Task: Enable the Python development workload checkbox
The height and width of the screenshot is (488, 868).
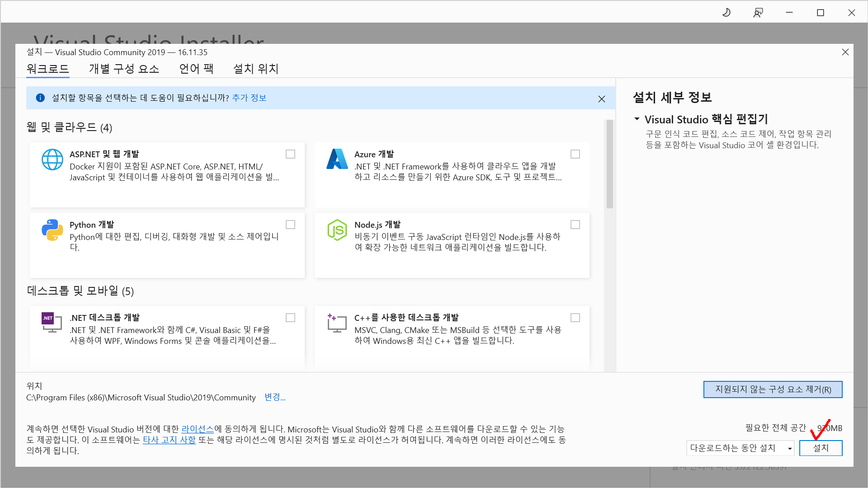Action: point(290,225)
